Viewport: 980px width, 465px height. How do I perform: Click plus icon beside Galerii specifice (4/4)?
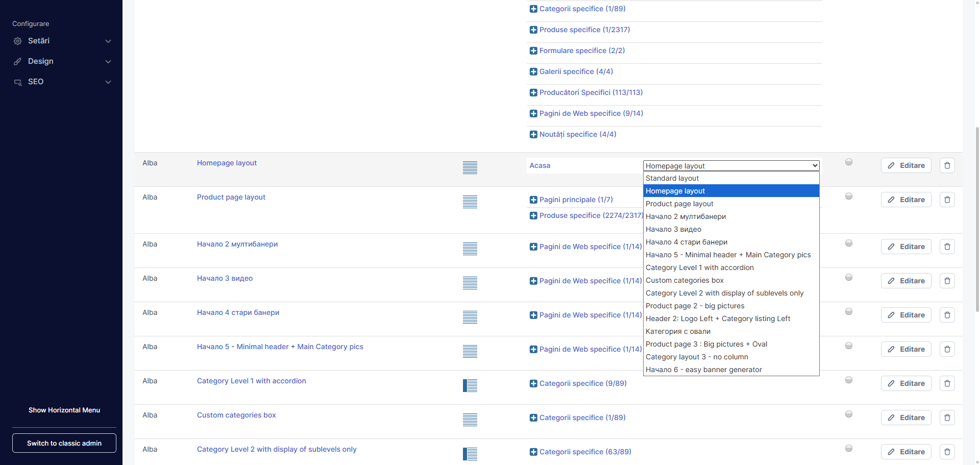533,72
